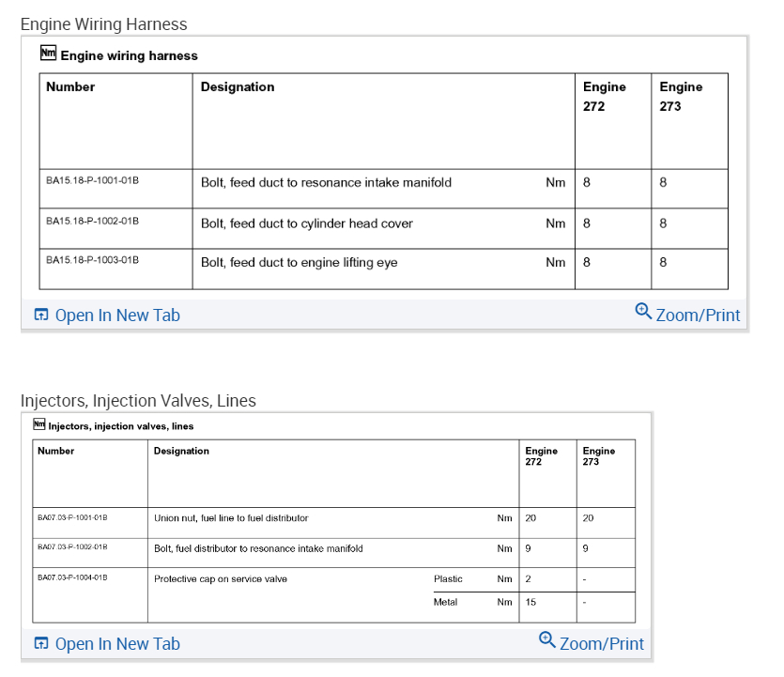Click the new-tab icon under Injectors table
The width and height of the screenshot is (784, 677).
(x=41, y=644)
